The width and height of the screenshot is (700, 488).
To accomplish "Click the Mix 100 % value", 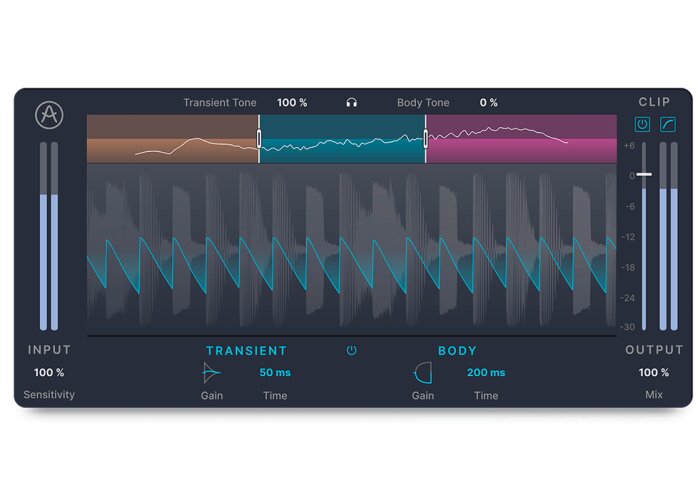I will click(654, 372).
